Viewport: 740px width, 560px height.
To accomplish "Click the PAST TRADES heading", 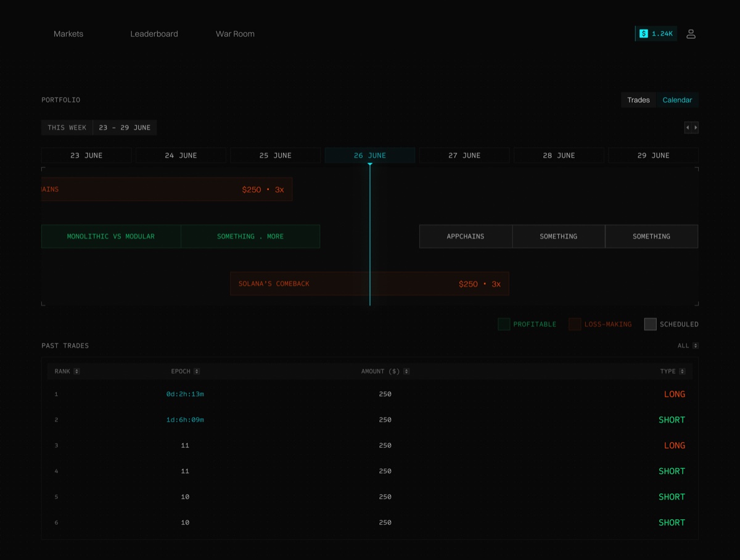I will 65,346.
